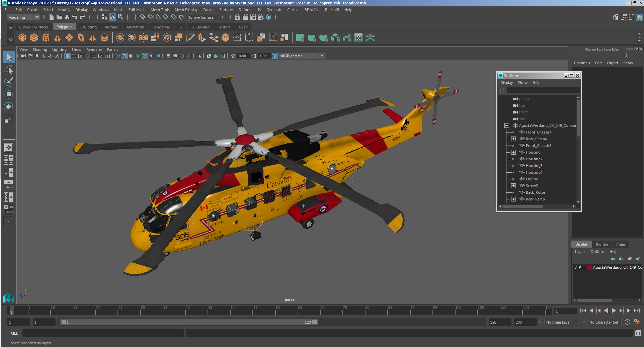Screen dimensions: 644x348
Task: Create a polygon pipe from the shelf
Action: click(x=104, y=38)
